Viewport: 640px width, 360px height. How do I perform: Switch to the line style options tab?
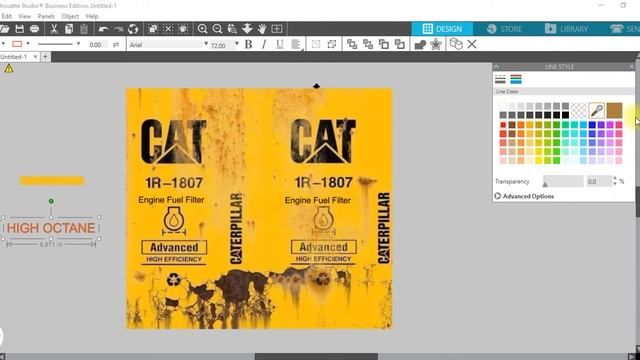[500, 79]
